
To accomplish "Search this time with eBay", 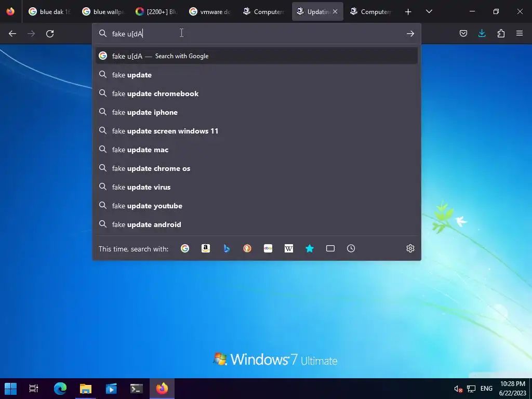I will 268,249.
